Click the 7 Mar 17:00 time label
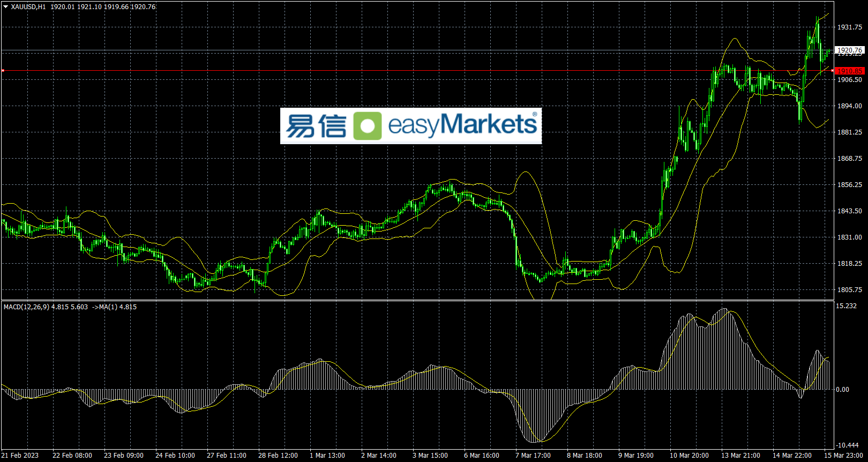This screenshot has width=868, height=462. point(533,456)
